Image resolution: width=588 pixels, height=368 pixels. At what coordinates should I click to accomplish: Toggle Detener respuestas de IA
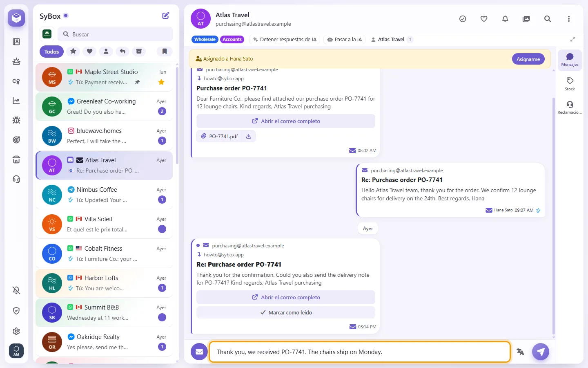285,40
